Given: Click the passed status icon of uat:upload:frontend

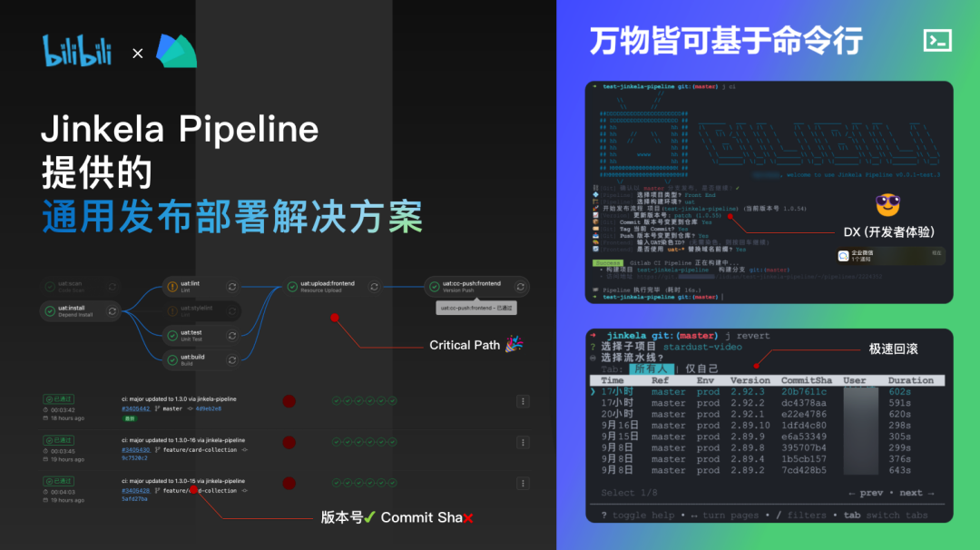Looking at the screenshot, I should click(x=292, y=287).
